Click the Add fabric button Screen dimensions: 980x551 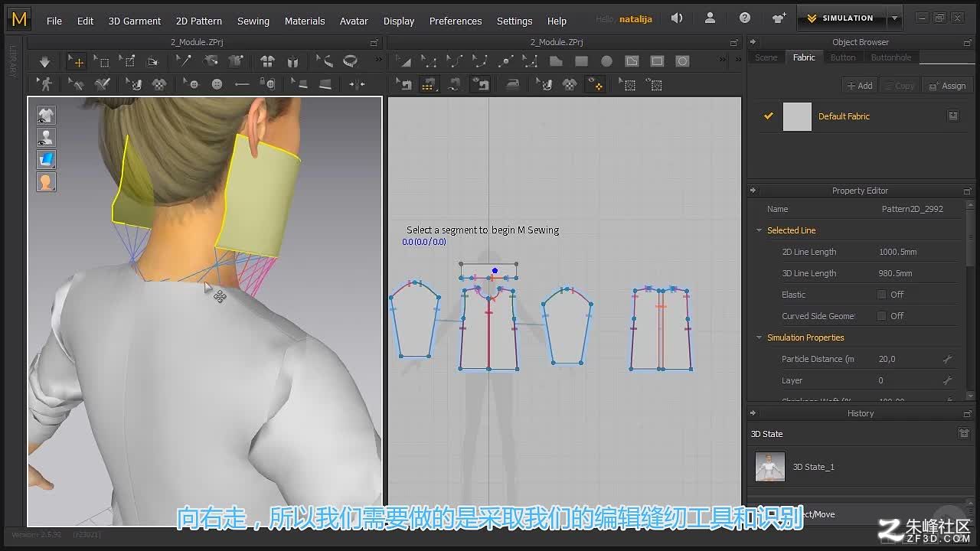click(x=860, y=86)
